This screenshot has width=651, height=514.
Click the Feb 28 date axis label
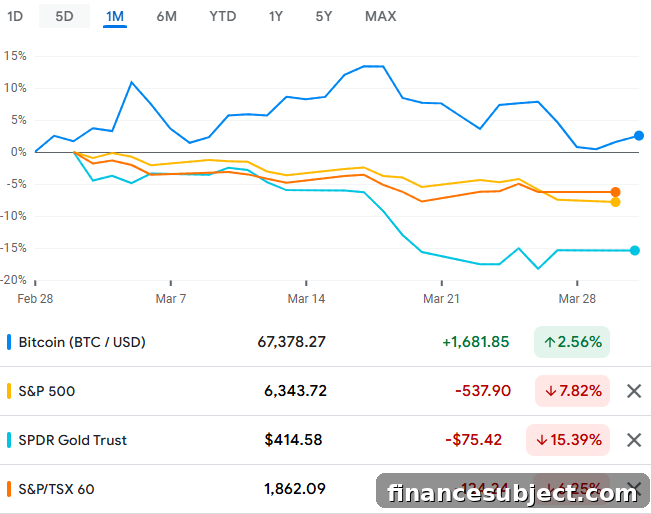(x=35, y=299)
